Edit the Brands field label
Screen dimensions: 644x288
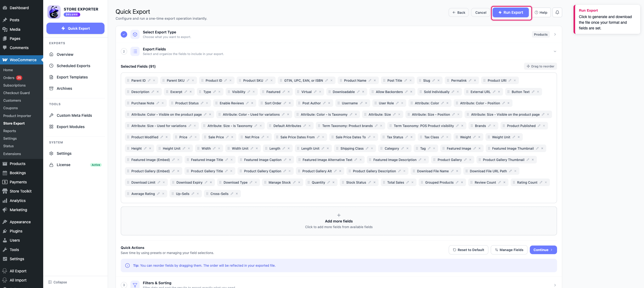click(x=489, y=126)
